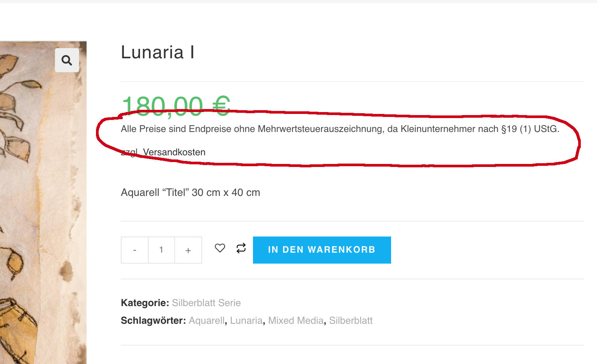Viewport: 597px width, 364px height.
Task: Click the 180,00 € price
Action: pos(176,106)
